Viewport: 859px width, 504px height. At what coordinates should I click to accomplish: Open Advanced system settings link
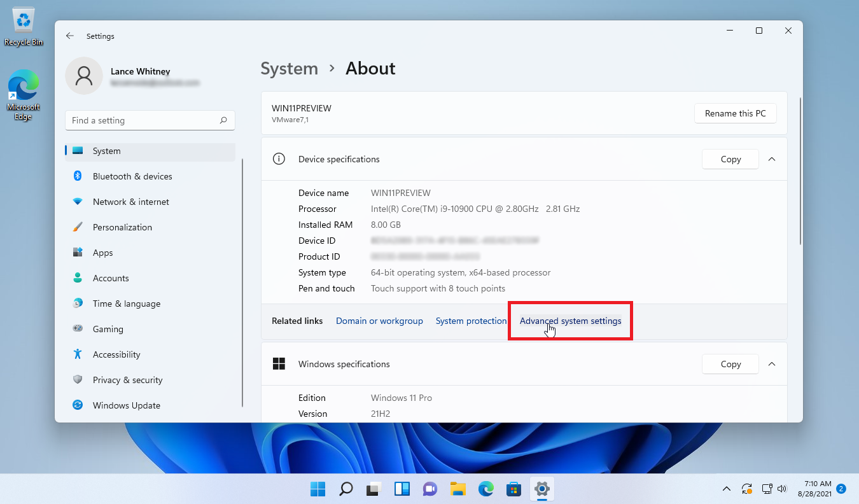tap(570, 321)
